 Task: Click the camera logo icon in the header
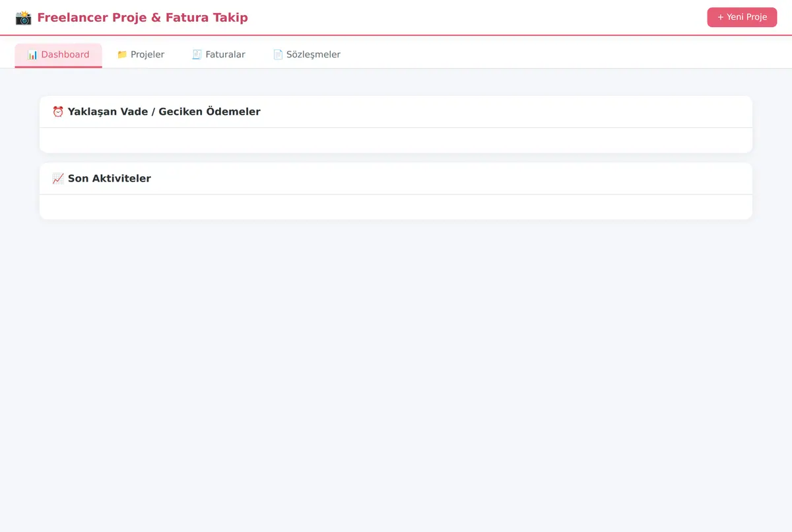(x=23, y=18)
